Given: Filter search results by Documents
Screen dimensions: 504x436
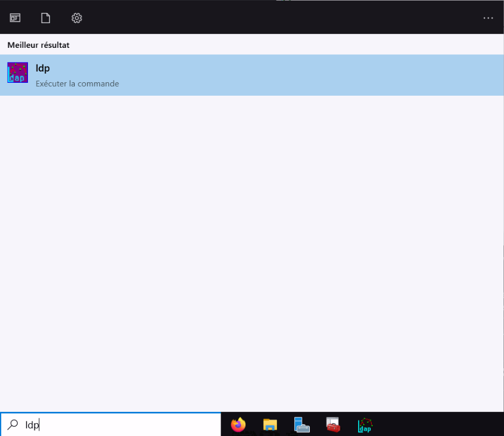Looking at the screenshot, I should click(x=46, y=18).
